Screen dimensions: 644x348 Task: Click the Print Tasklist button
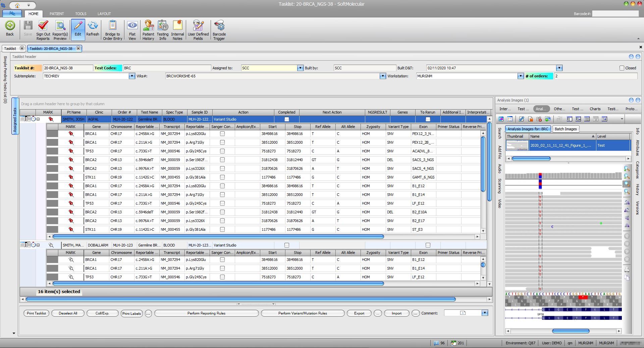point(36,313)
